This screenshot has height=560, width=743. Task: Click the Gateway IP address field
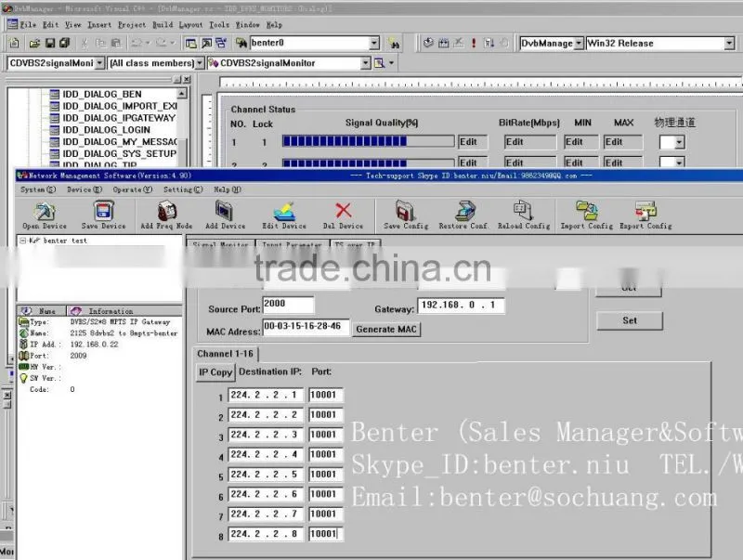click(461, 306)
